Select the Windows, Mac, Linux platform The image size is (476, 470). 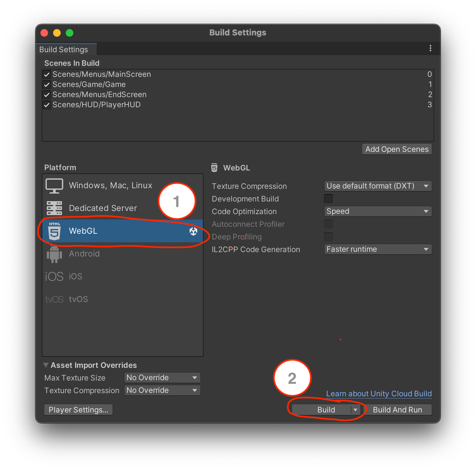[x=123, y=185]
